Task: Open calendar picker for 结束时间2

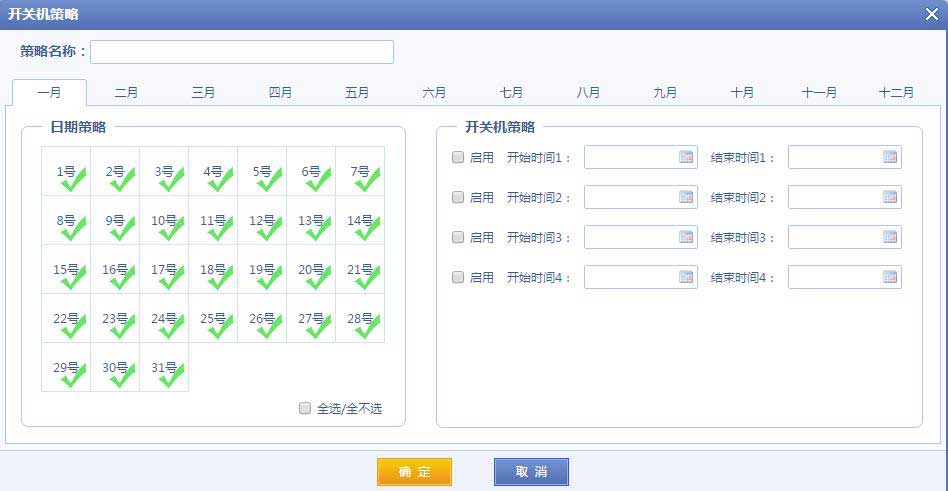Action: [890, 197]
